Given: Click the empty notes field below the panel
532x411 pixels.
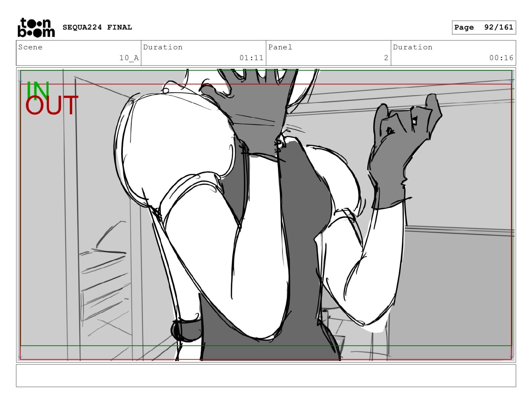Looking at the screenshot, I should click(266, 376).
